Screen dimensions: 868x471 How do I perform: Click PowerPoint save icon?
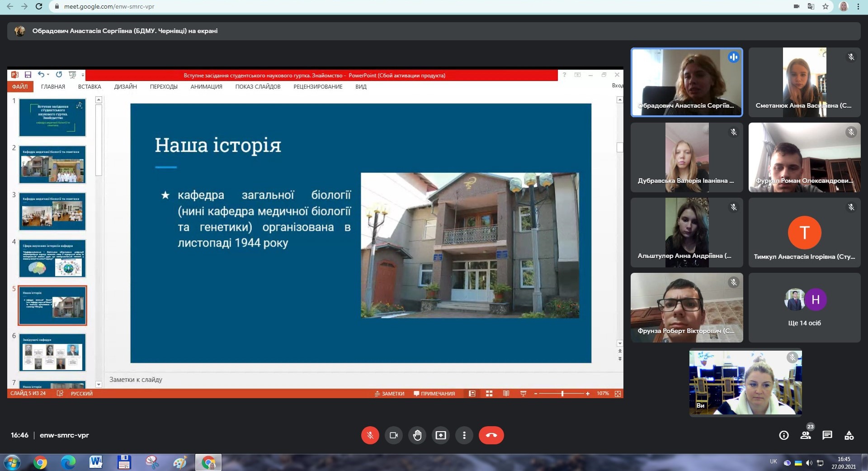click(28, 75)
